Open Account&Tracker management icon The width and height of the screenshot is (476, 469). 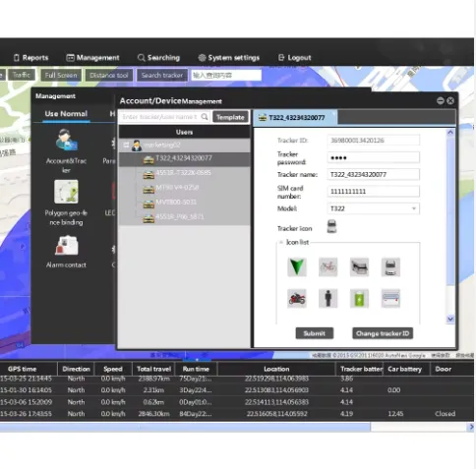click(66, 140)
